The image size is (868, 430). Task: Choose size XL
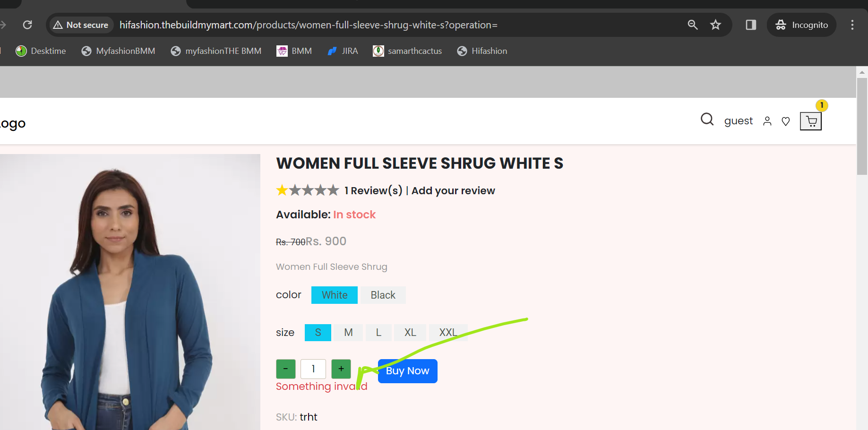click(x=410, y=333)
